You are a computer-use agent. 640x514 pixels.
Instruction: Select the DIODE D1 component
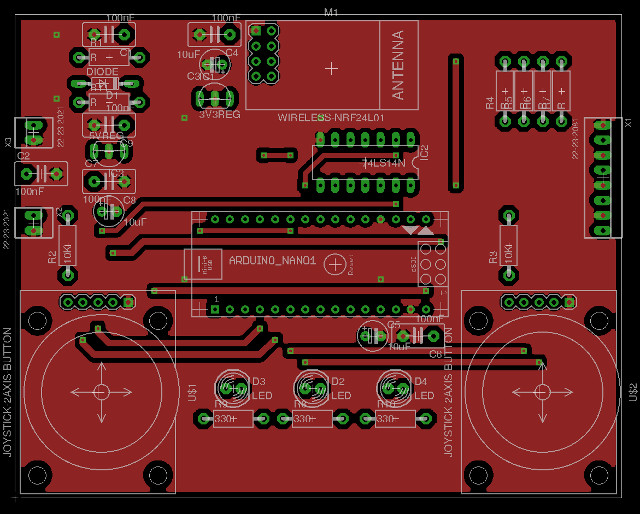point(105,84)
